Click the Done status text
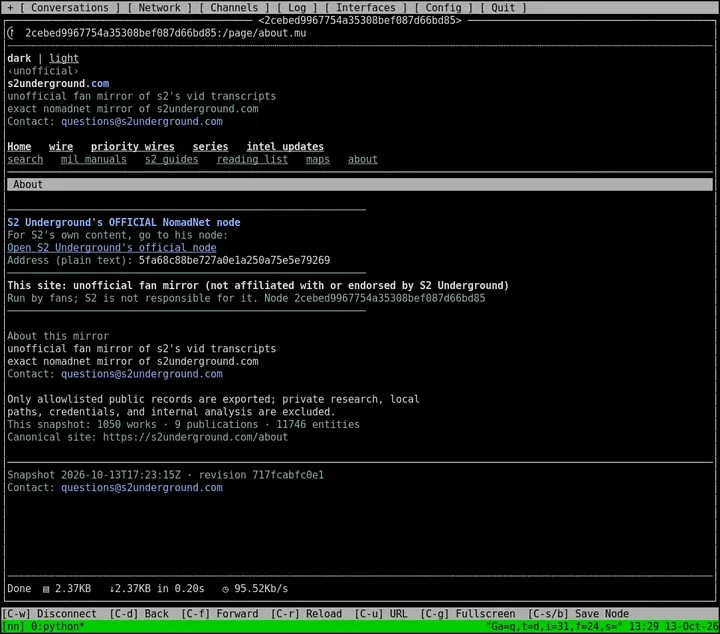Viewport: 720px width, 634px height. click(19, 589)
